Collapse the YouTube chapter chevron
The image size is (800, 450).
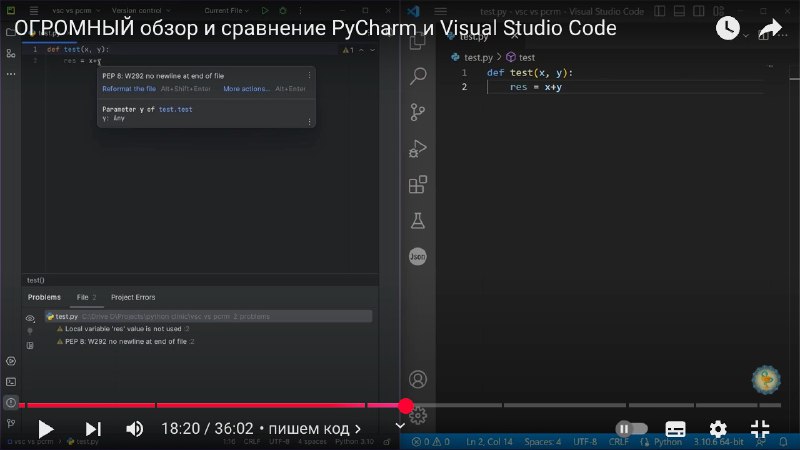(x=400, y=425)
